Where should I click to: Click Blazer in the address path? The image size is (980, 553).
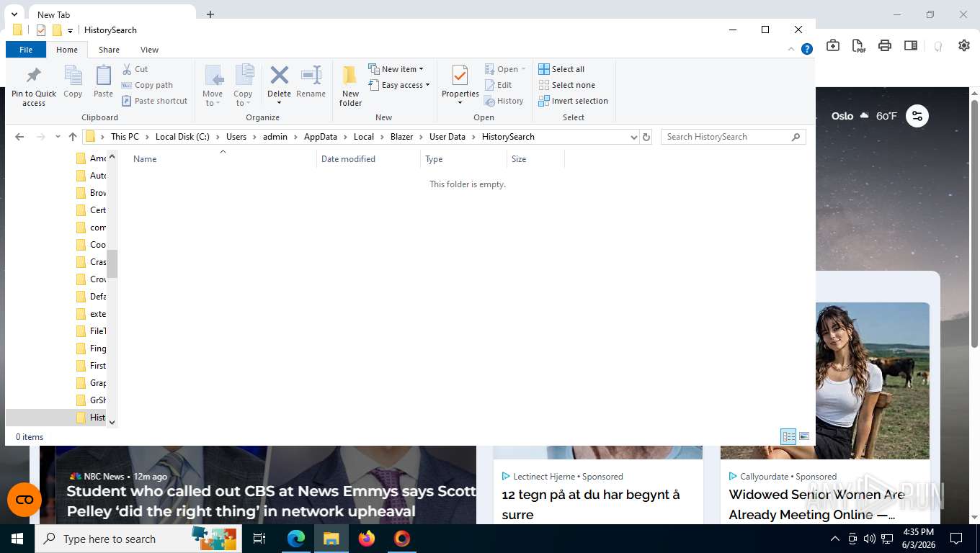tap(401, 137)
